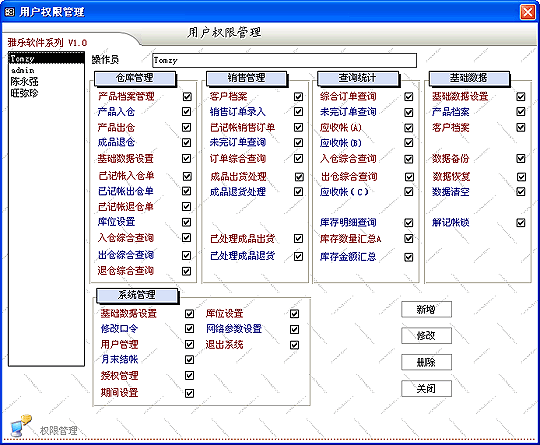Image resolution: width=540 pixels, height=445 pixels.
Task: Disable the 修改口令 permission checkbox
Action: point(189,329)
